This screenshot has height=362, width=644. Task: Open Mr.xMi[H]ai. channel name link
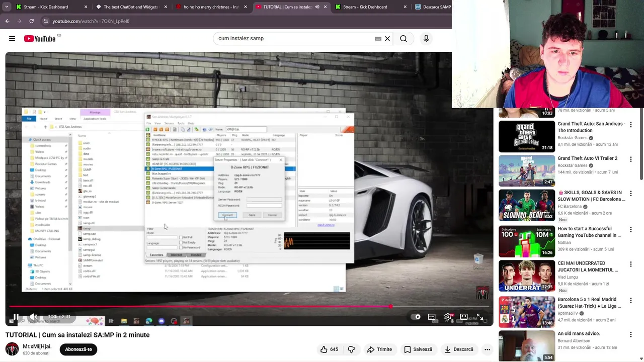[37, 346]
